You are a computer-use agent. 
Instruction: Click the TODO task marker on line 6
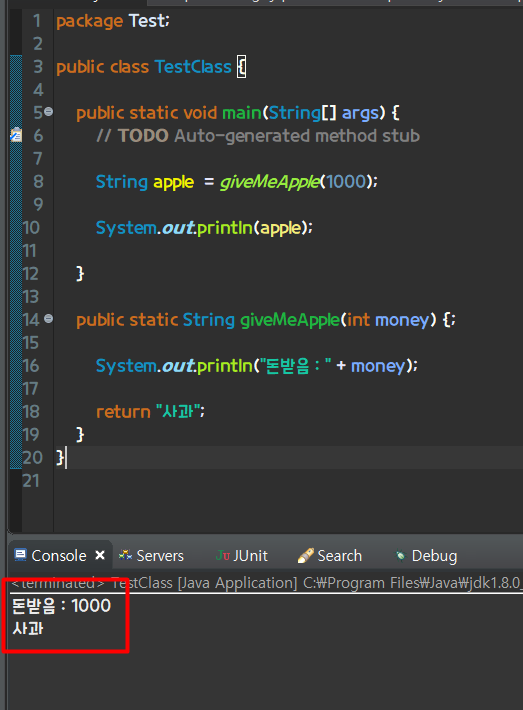tap(16, 135)
